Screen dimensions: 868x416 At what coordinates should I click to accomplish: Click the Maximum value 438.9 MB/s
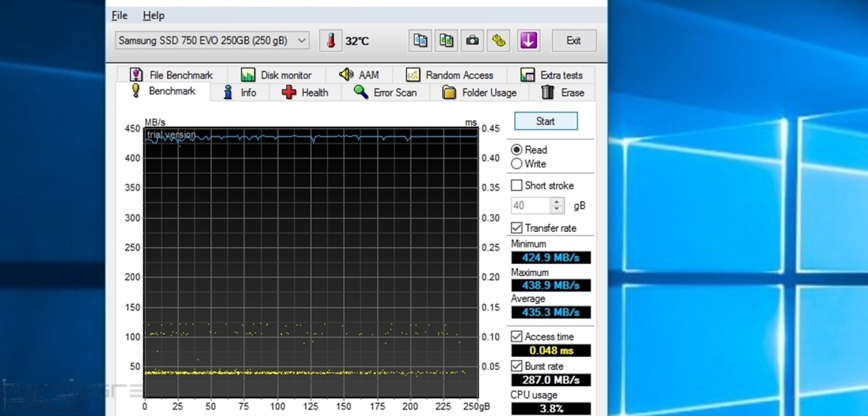pyautogui.click(x=551, y=285)
